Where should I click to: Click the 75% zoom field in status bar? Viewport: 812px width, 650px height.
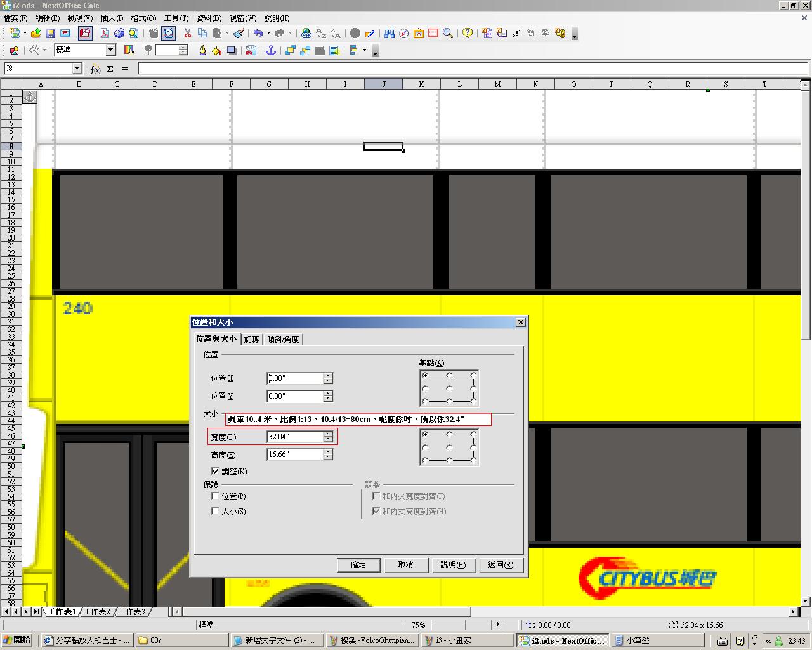(x=418, y=625)
